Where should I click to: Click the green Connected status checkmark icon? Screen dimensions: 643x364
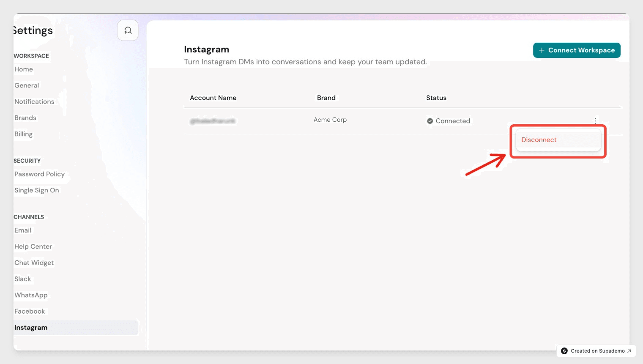coord(430,121)
